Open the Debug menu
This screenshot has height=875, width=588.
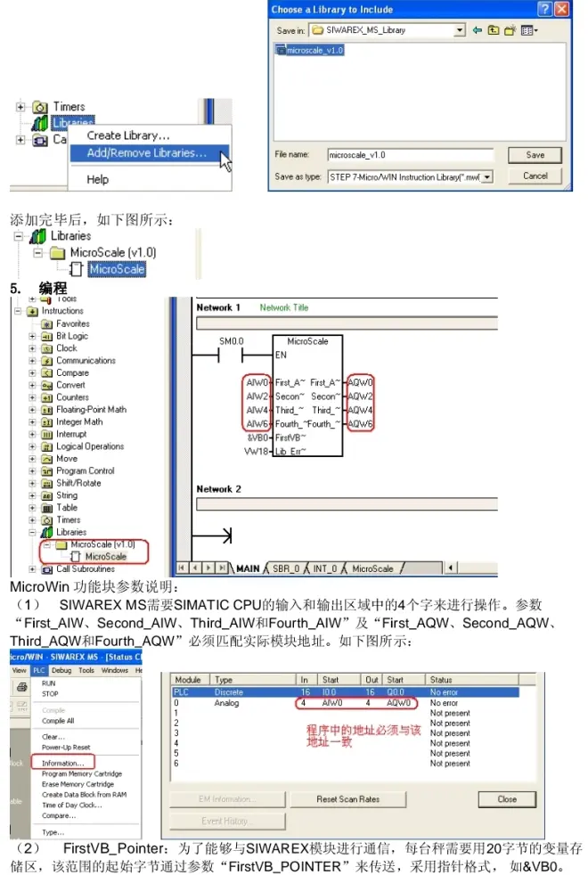click(61, 670)
